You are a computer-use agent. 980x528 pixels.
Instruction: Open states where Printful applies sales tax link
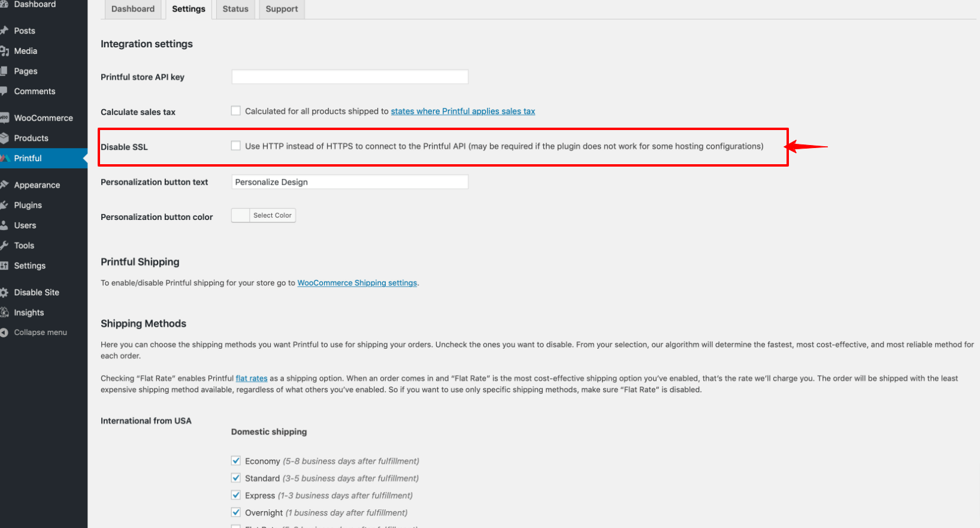point(463,111)
